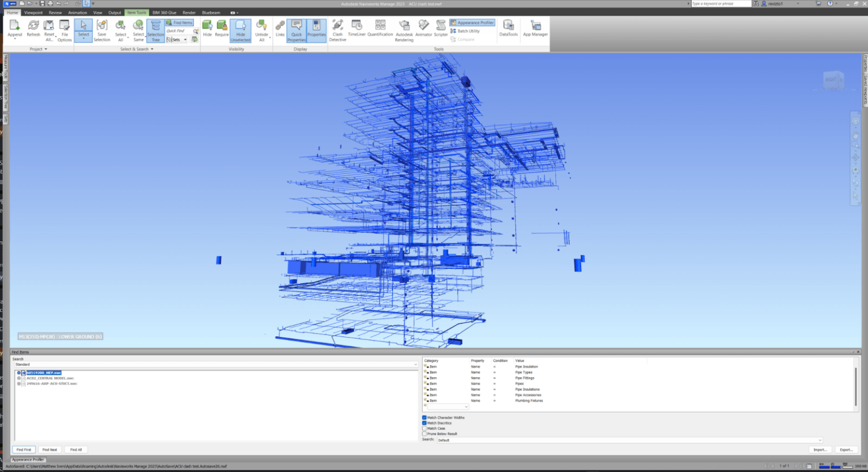Open the Search mode dropdown showing Standard
This screenshot has width=868, height=472.
[x=415, y=364]
